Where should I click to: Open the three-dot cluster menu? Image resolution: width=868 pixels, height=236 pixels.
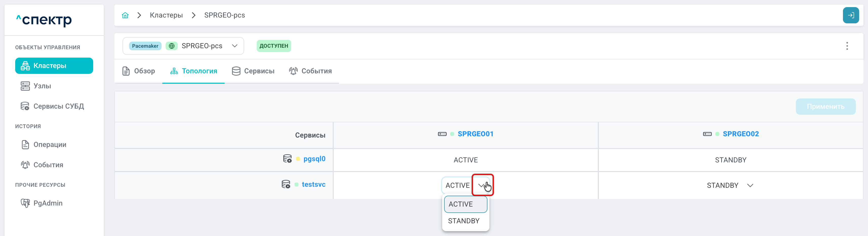(847, 46)
